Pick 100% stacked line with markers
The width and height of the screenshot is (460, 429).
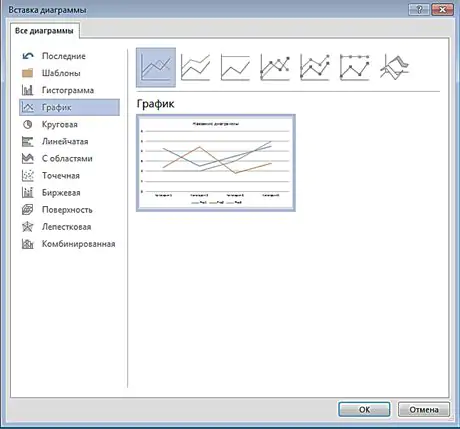(x=355, y=67)
